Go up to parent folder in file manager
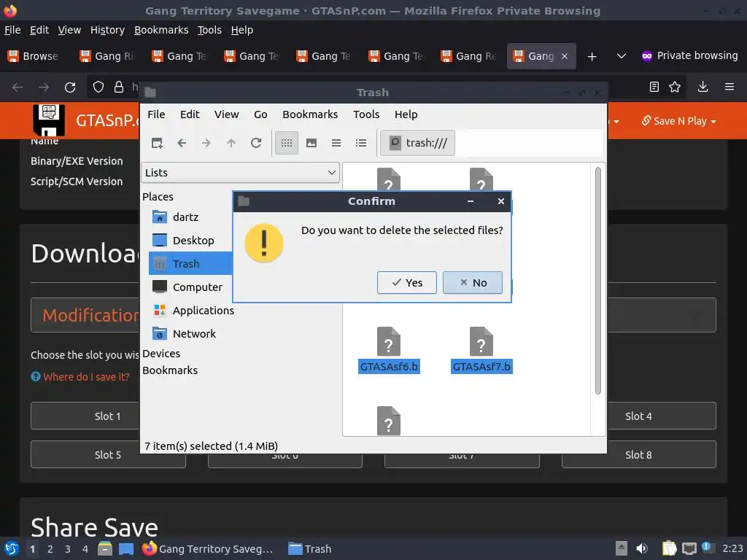The image size is (747, 560). tap(231, 143)
